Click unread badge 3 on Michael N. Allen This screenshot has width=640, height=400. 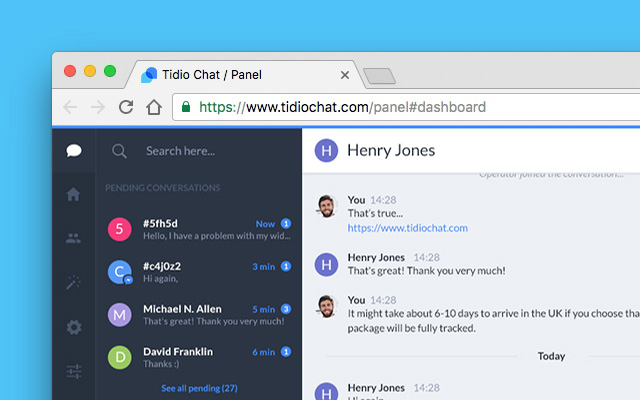coord(286,309)
